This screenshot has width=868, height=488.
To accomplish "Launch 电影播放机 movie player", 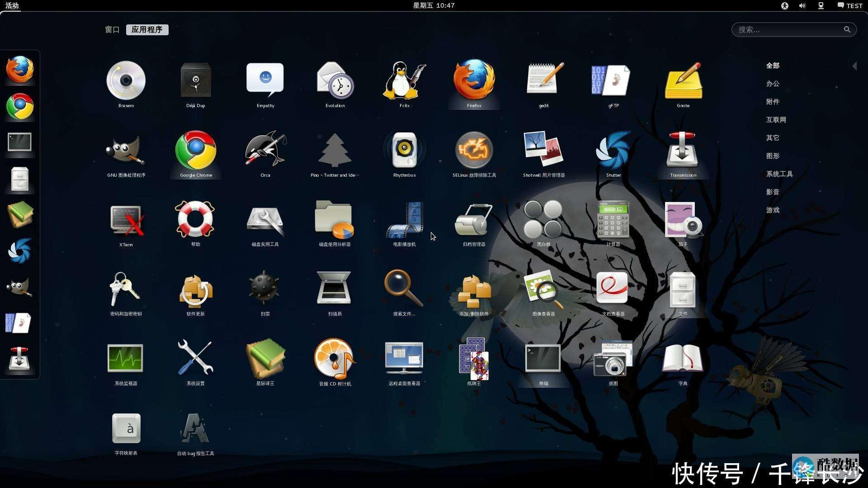I will click(x=405, y=224).
